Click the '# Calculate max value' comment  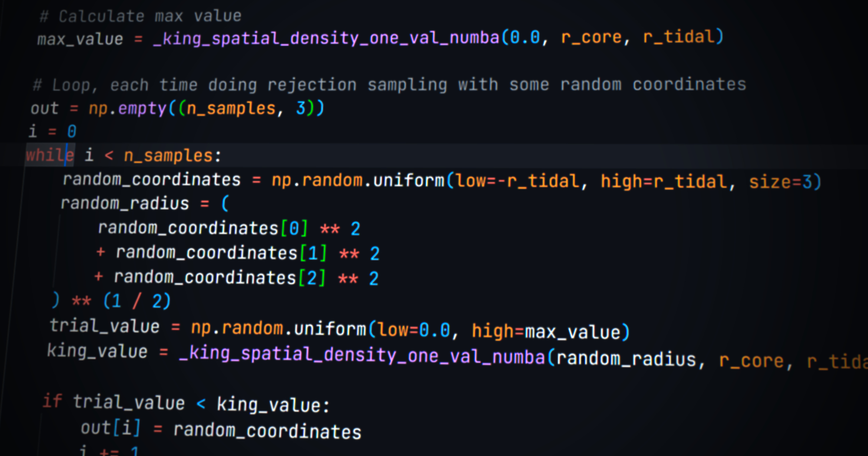pyautogui.click(x=140, y=17)
